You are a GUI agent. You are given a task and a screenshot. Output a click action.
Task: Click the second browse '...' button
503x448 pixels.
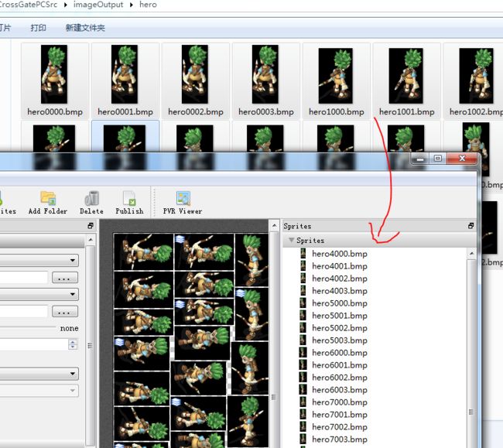(x=65, y=311)
